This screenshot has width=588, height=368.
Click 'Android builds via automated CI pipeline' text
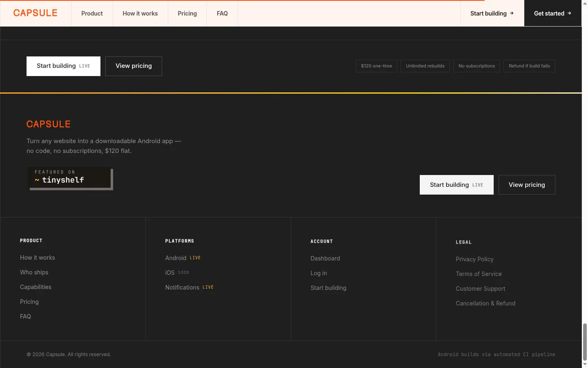pos(497,355)
